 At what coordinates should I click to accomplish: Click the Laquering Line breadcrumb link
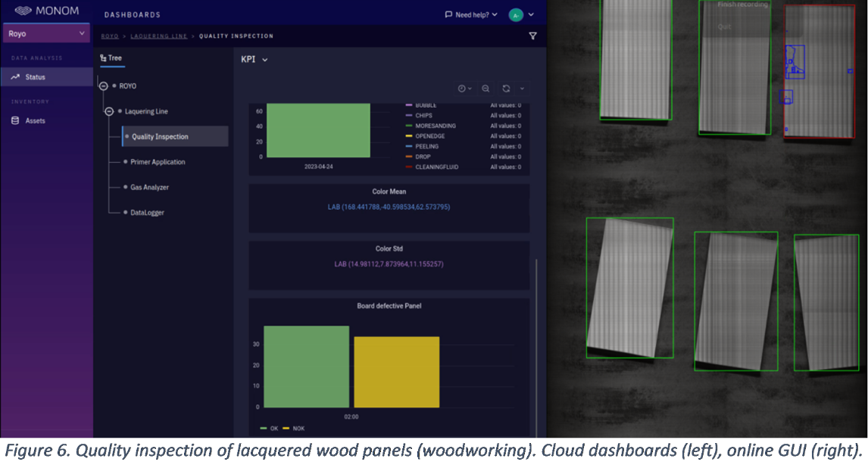[x=158, y=36]
